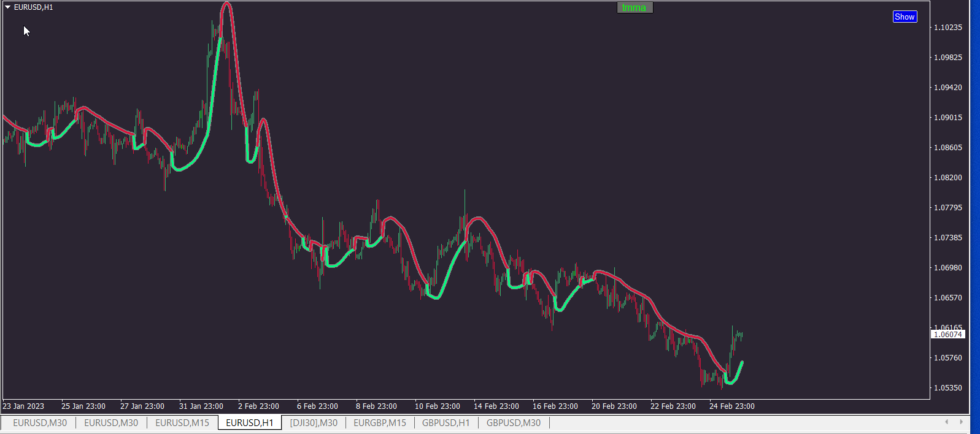Switch to the EURGBP,M15 tab
Image resolution: width=980 pixels, height=434 pixels.
coord(380,422)
